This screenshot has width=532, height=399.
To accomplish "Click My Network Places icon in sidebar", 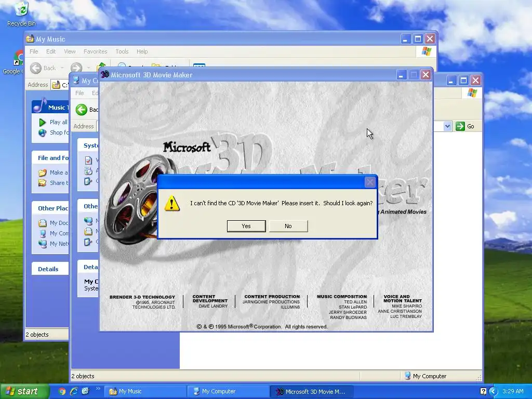I will tap(43, 244).
